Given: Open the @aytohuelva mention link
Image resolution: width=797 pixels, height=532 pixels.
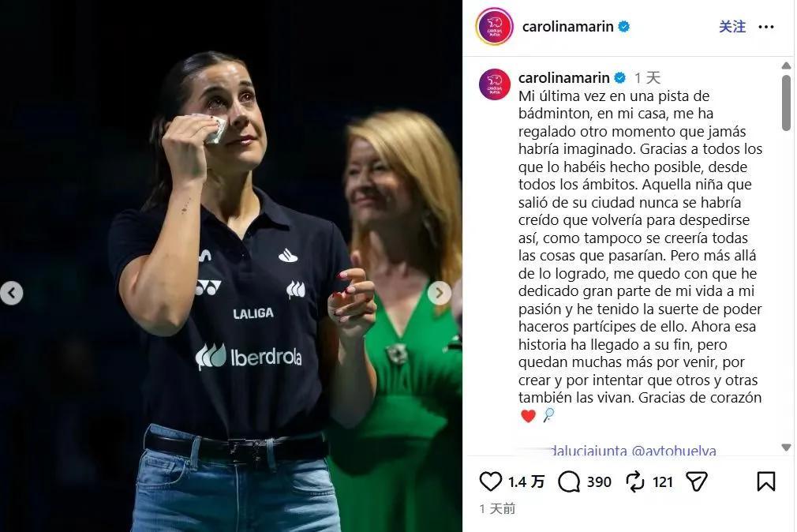Looking at the screenshot, I should (x=673, y=451).
